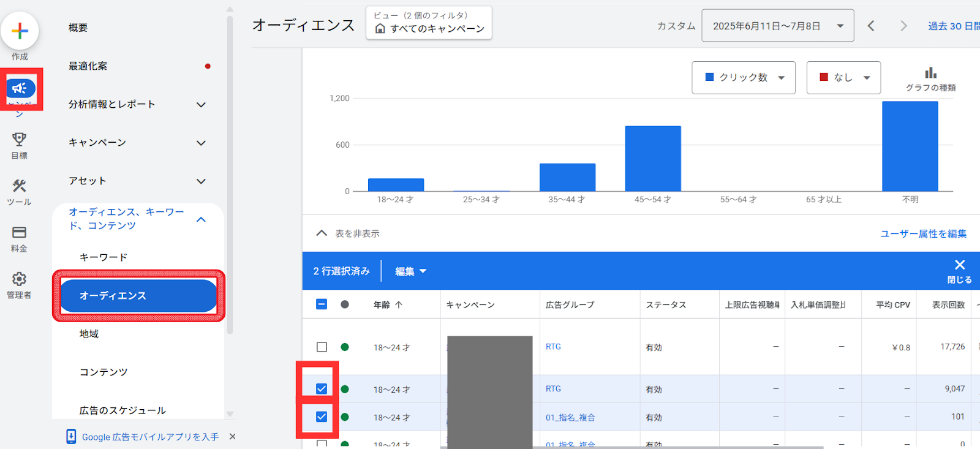This screenshot has height=449, width=980.
Task: Click the 2 行選択済み label
Action: pos(342,271)
